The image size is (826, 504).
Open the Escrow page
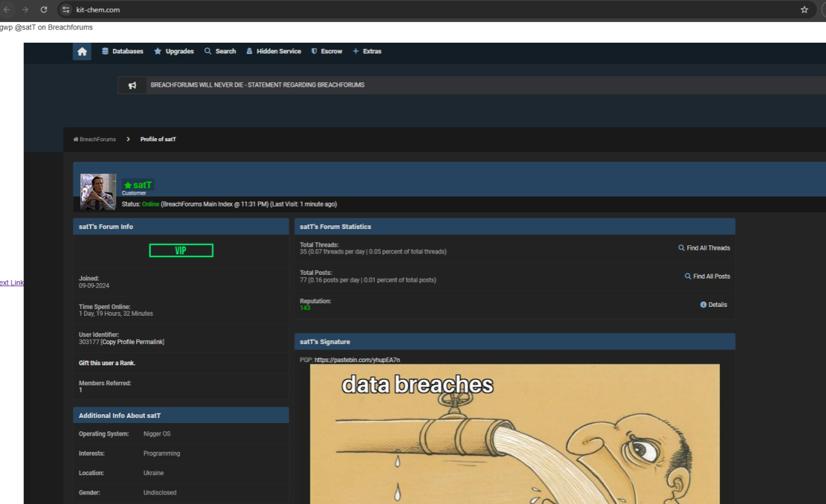coord(327,51)
